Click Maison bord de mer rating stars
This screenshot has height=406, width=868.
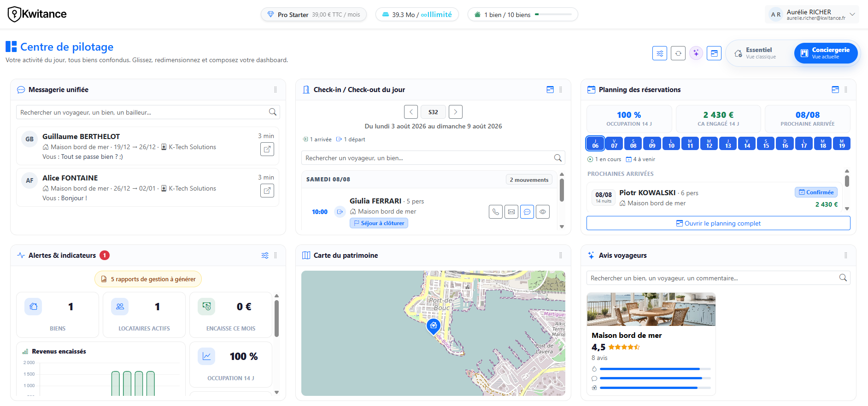click(624, 347)
